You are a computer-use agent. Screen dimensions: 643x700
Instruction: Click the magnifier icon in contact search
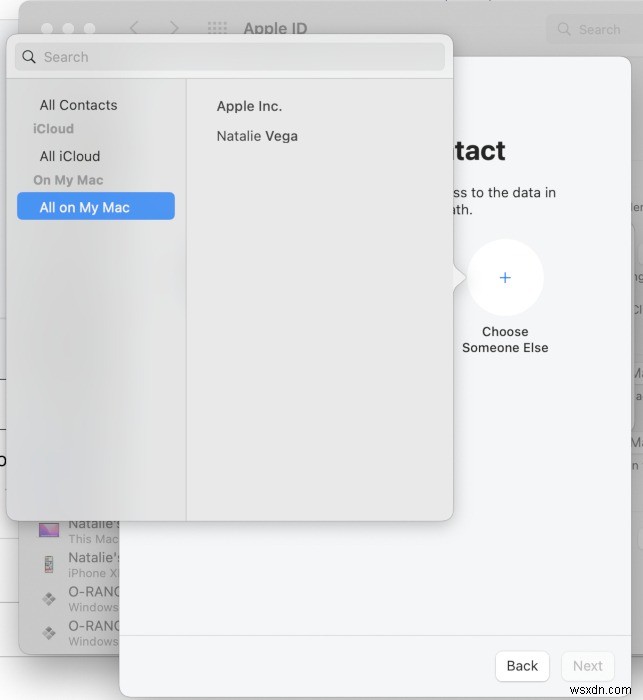click(x=29, y=57)
